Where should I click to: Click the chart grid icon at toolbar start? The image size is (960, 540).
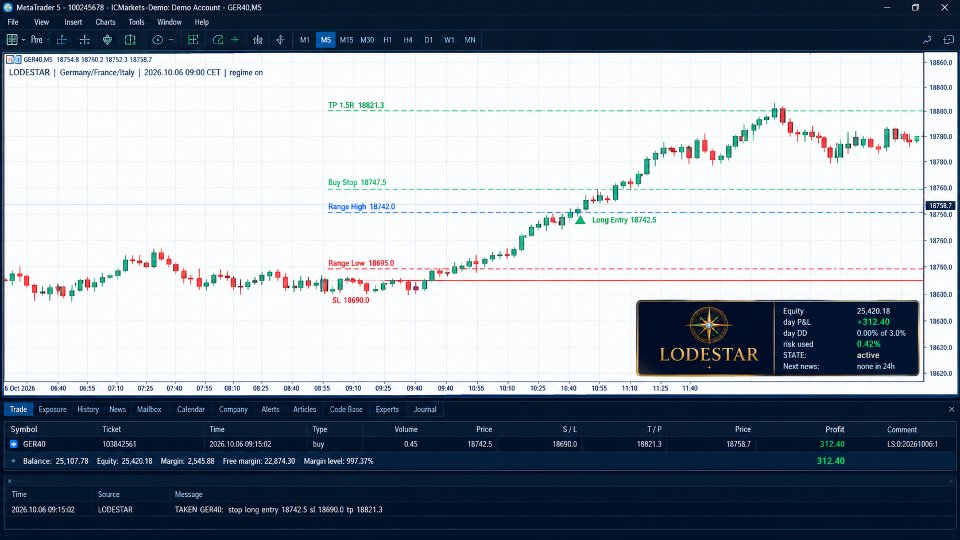[12, 40]
